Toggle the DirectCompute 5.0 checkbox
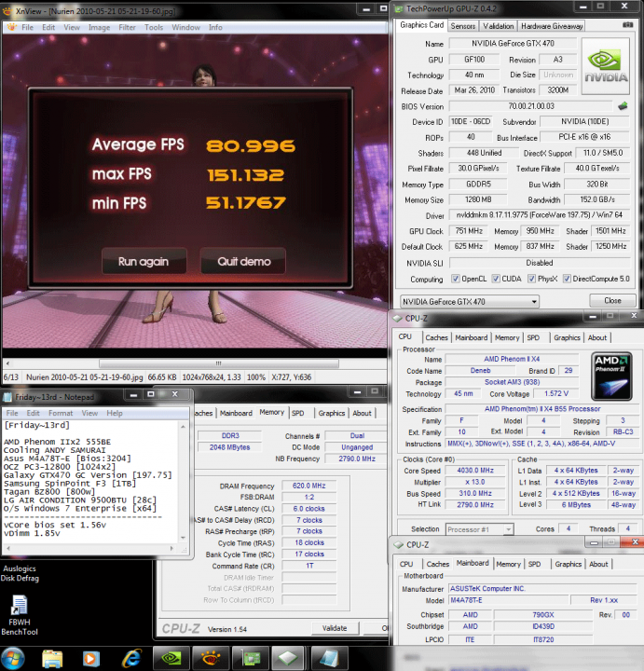 tap(567, 279)
